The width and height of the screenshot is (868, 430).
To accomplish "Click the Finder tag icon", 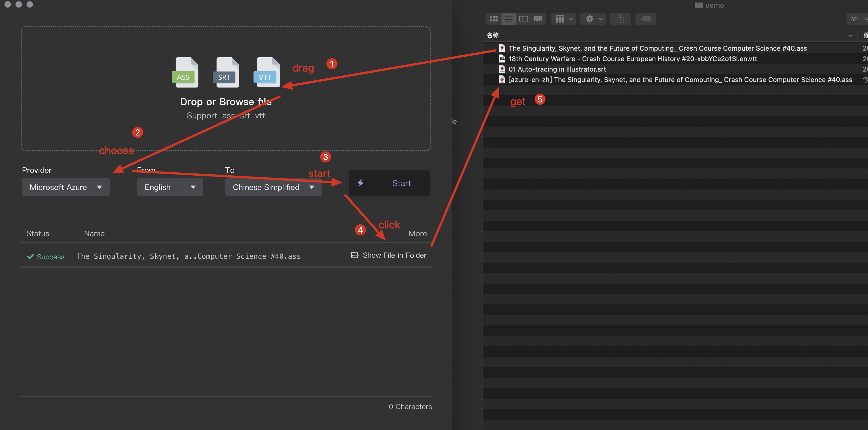I will click(645, 18).
